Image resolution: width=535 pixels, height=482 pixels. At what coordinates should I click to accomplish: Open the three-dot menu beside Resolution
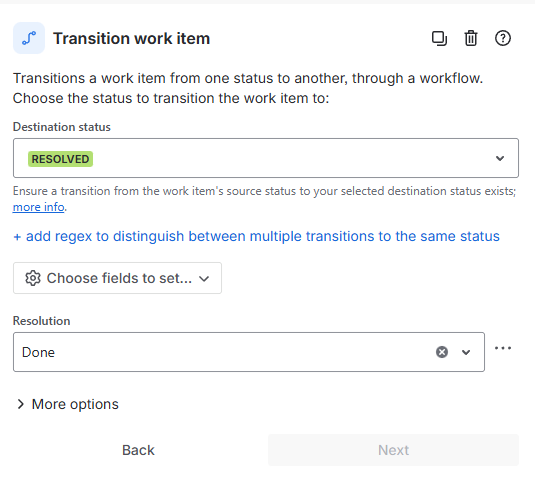pyautogui.click(x=503, y=348)
